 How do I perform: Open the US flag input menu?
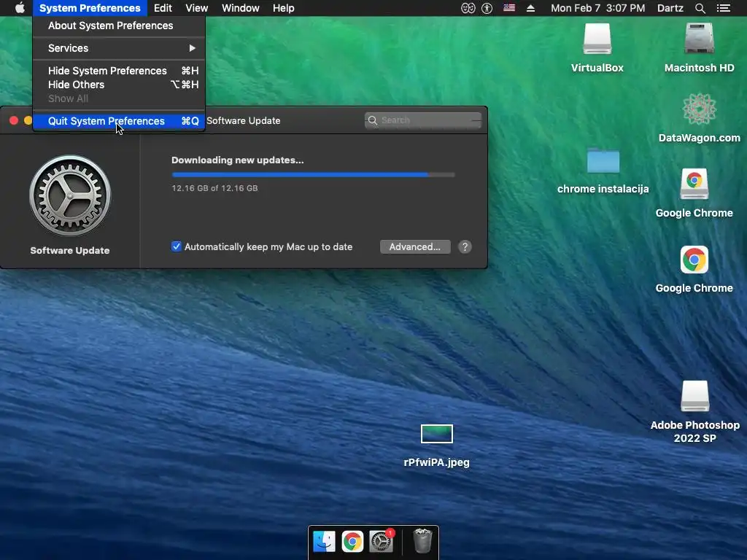click(x=508, y=7)
